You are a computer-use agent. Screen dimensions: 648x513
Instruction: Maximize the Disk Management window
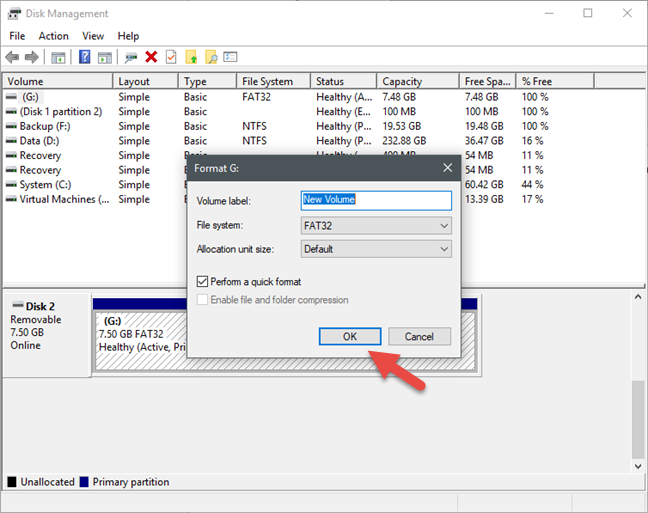(588, 13)
